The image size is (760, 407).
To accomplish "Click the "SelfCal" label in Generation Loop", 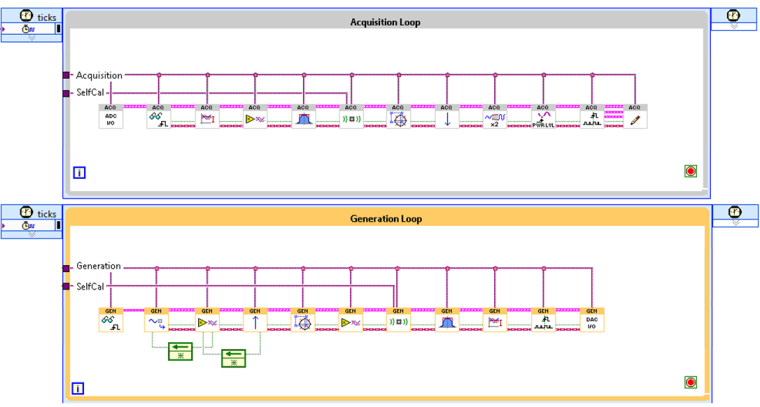I will tap(90, 286).
